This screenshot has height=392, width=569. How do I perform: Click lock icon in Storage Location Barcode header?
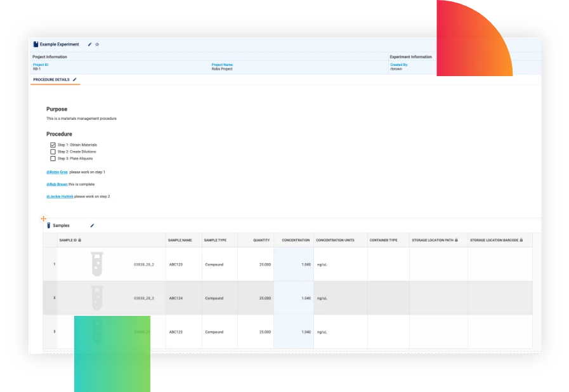click(x=521, y=240)
